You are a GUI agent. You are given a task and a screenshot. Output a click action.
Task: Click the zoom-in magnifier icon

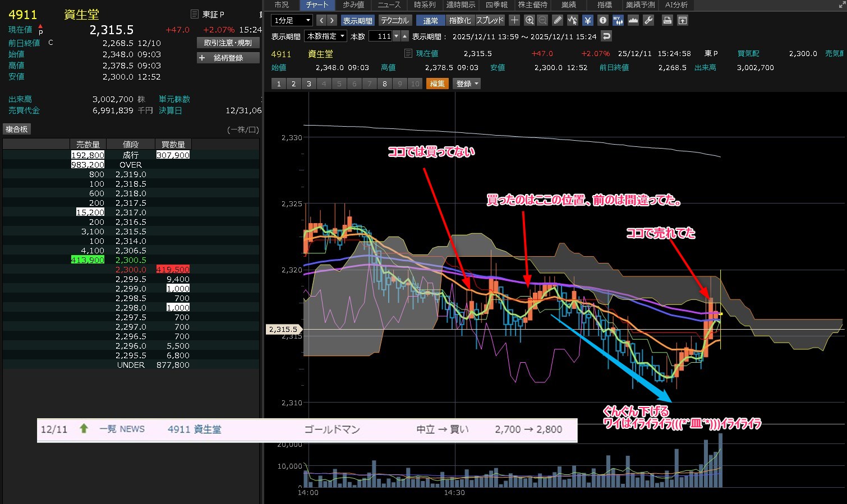pos(529,20)
